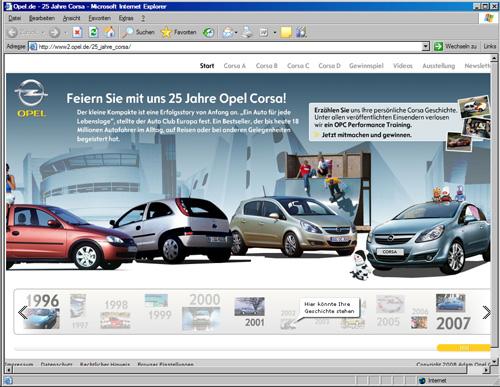Click the photo stack next to Erzählen Sie box
Image resolution: width=500 pixels, height=387 pixels.
click(x=474, y=122)
